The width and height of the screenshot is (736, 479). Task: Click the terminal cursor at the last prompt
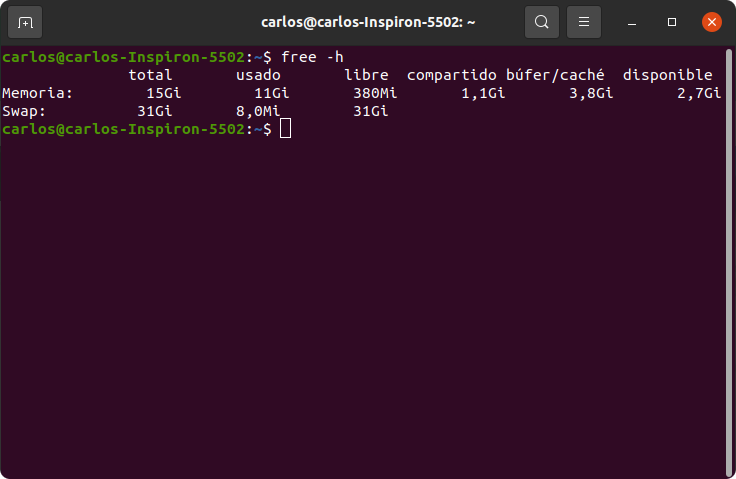point(285,129)
